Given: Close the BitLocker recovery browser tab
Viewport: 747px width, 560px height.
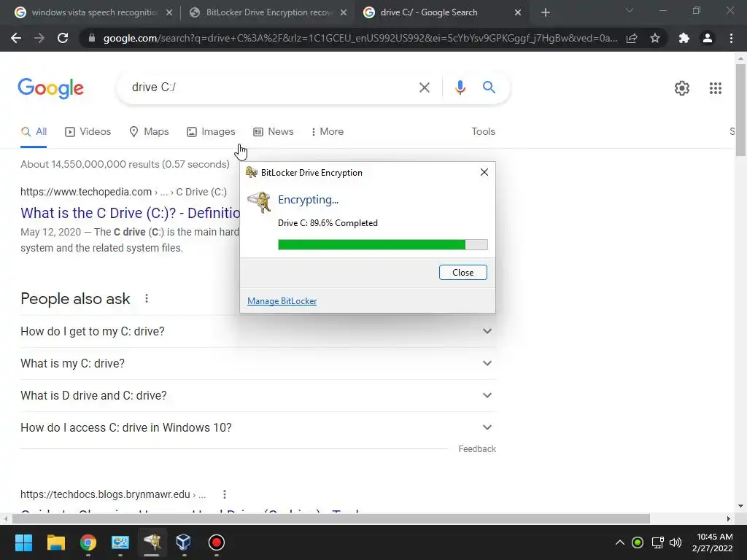Looking at the screenshot, I should tap(344, 12).
